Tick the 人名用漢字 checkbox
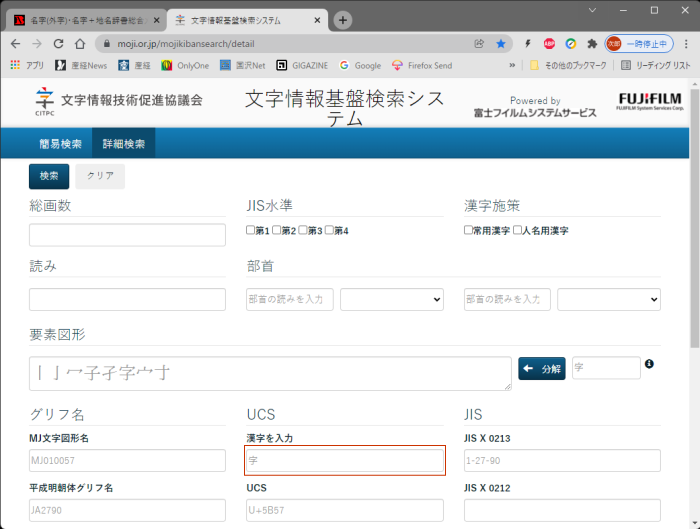The width and height of the screenshot is (700, 529). pos(517,230)
